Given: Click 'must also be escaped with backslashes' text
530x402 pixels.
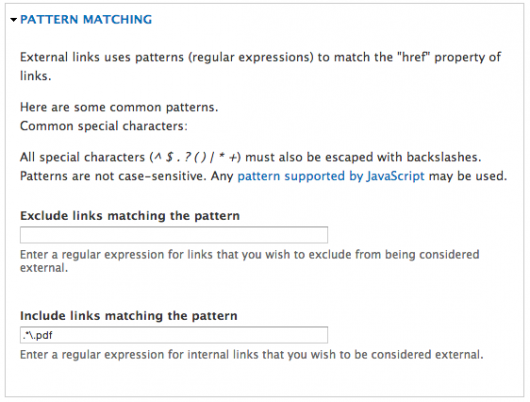Looking at the screenshot, I should coord(363,157).
